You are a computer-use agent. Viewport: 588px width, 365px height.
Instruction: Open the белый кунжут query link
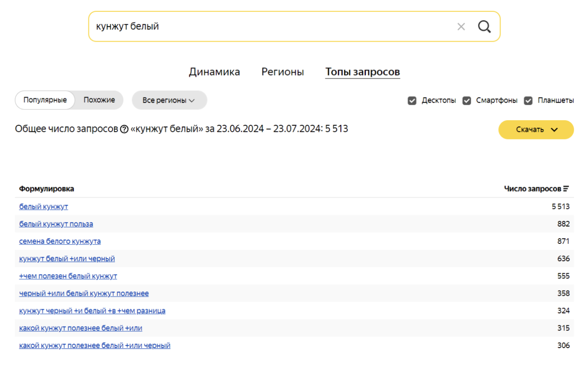[44, 206]
